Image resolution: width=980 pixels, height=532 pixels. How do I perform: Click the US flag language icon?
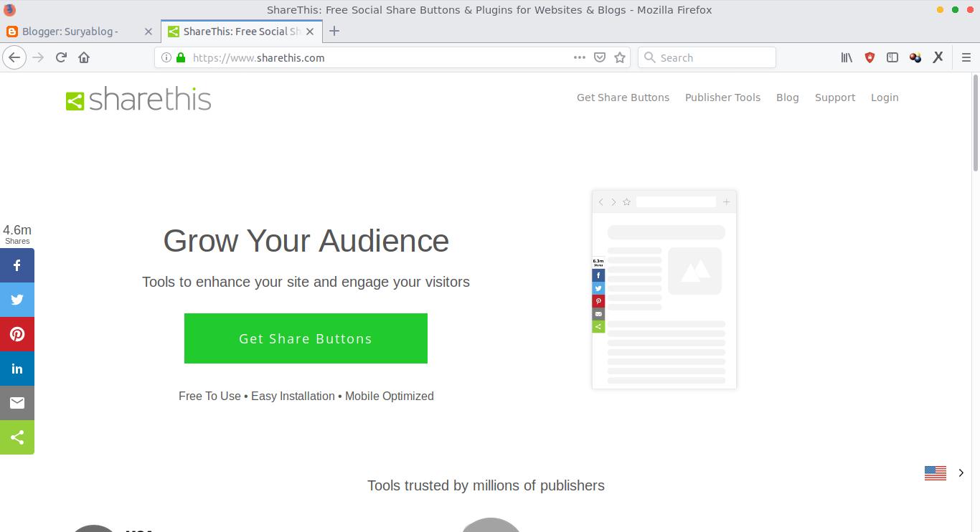(936, 472)
